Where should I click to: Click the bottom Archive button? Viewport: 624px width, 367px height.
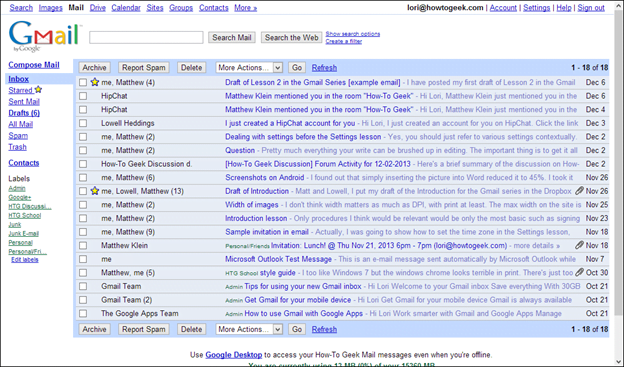coord(94,329)
